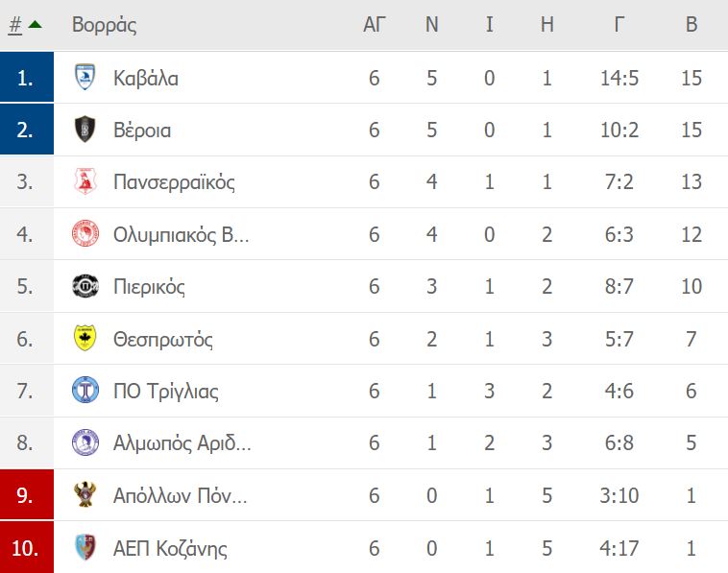Click the Ολυμπιακός Β. round red logo

pyautogui.click(x=85, y=233)
